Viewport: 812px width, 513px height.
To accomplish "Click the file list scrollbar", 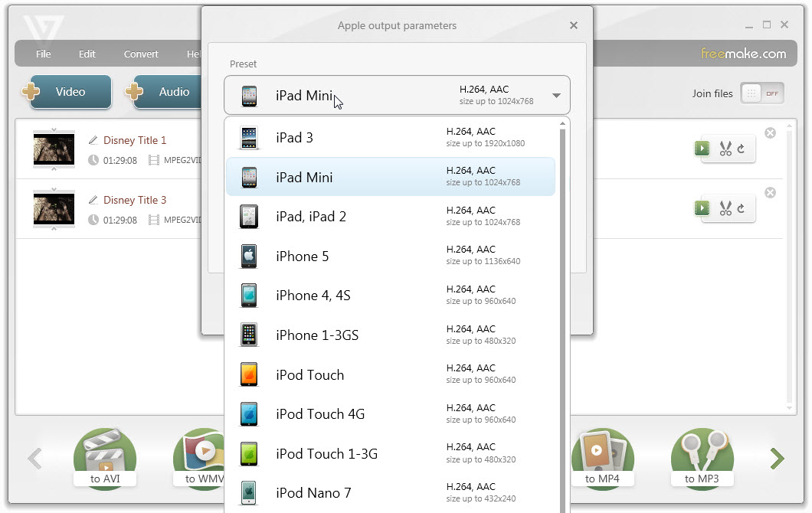I will 789,266.
